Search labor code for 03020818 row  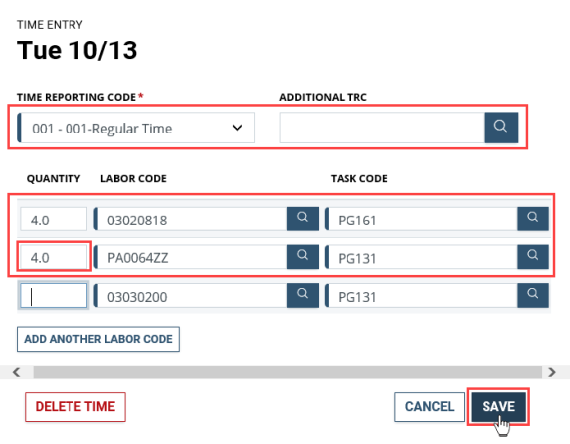[x=302, y=219]
